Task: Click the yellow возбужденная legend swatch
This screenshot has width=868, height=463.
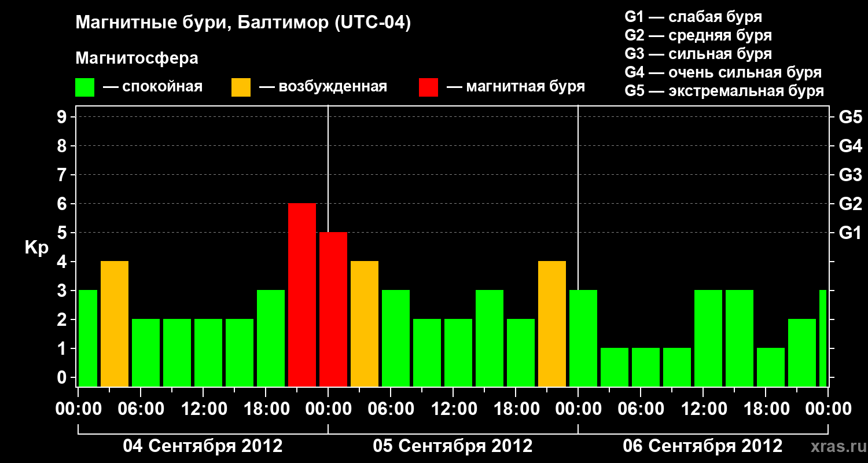Action: click(x=241, y=87)
